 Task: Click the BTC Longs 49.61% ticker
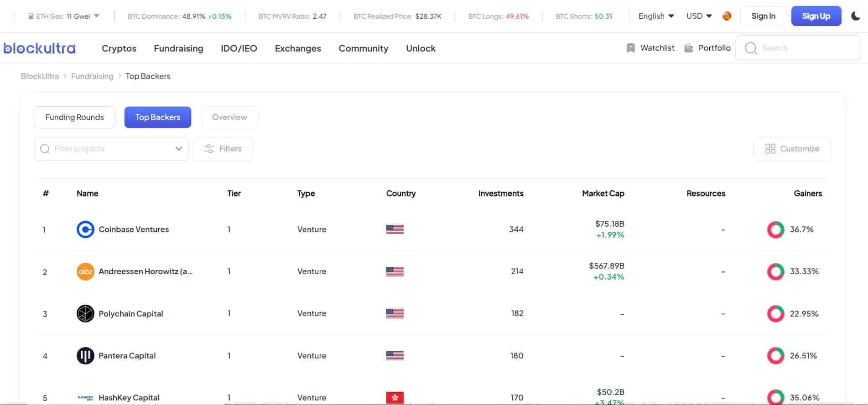coord(499,16)
